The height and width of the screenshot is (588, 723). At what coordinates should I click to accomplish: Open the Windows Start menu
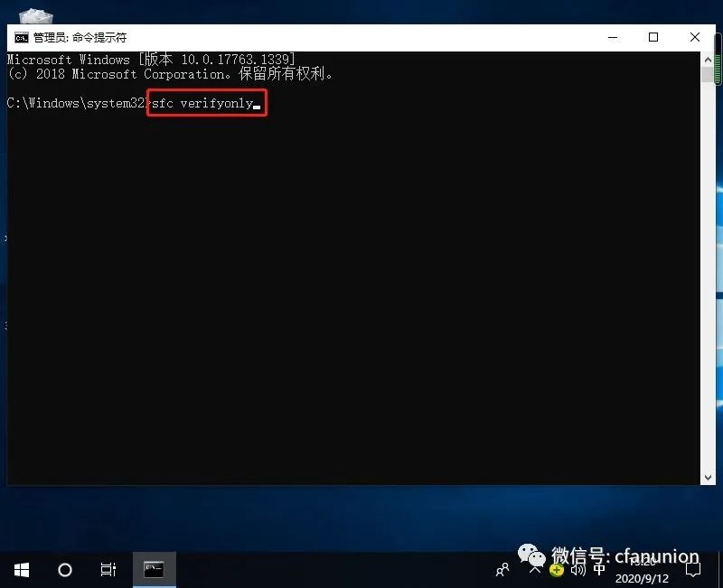click(x=21, y=570)
